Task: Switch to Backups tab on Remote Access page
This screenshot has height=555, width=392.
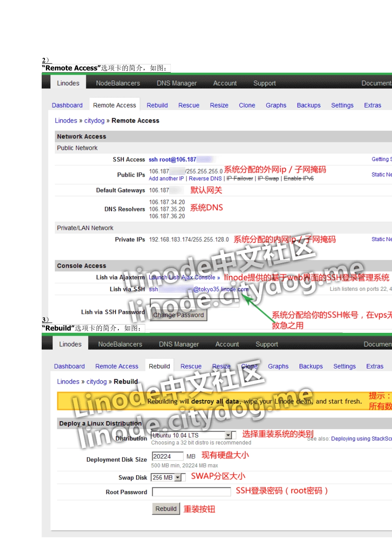Action: 309,105
